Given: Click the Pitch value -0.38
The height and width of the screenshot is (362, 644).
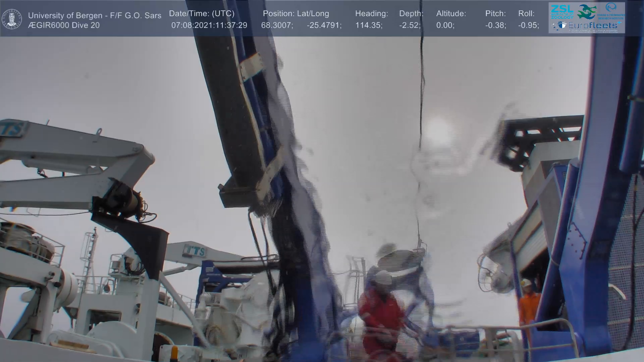Looking at the screenshot, I should (x=495, y=25).
